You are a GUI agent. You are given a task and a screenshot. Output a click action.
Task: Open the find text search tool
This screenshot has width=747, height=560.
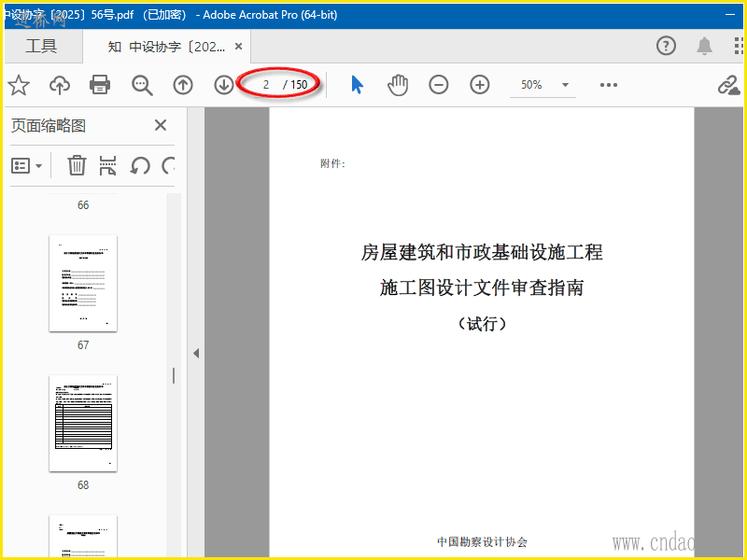tap(142, 85)
